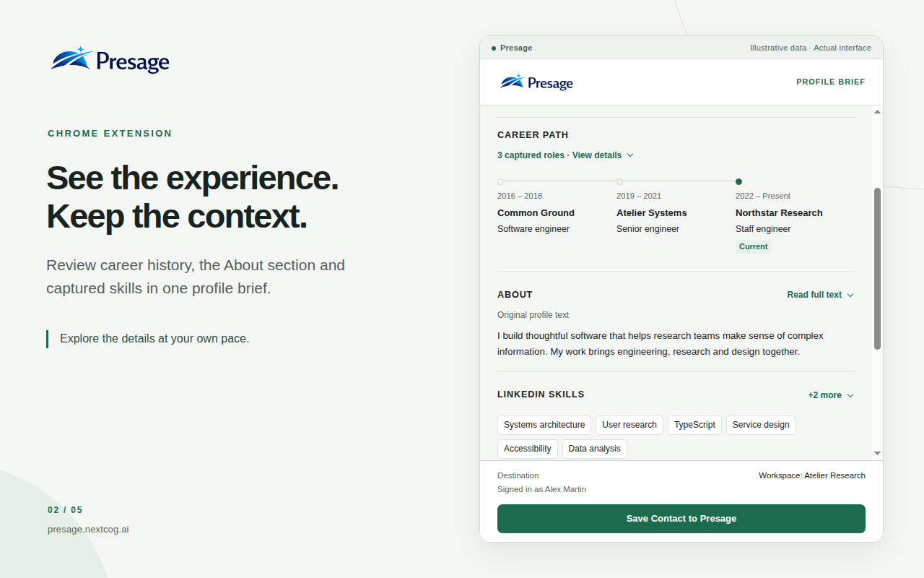The image size is (924, 578).
Task: Click the CAREER PATH section heading
Action: 533,135
